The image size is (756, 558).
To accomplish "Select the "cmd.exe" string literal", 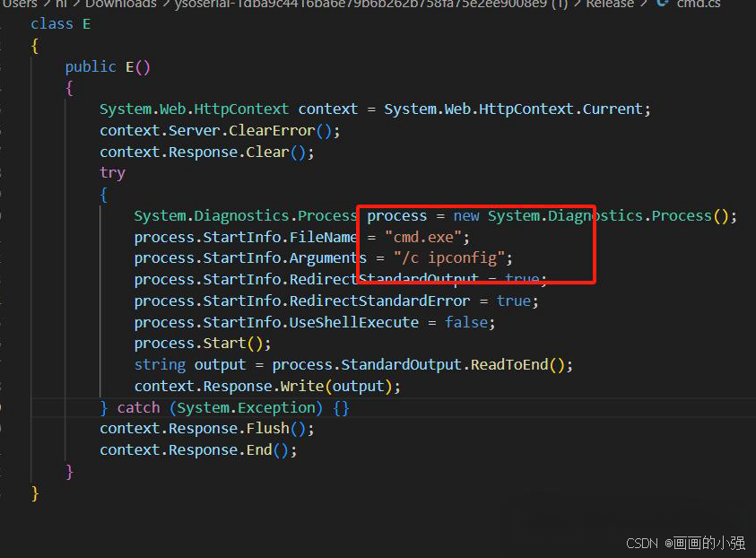I will click(x=423, y=237).
